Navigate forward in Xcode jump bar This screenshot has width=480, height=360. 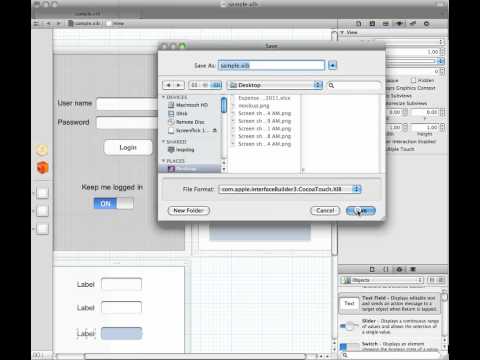point(59,23)
